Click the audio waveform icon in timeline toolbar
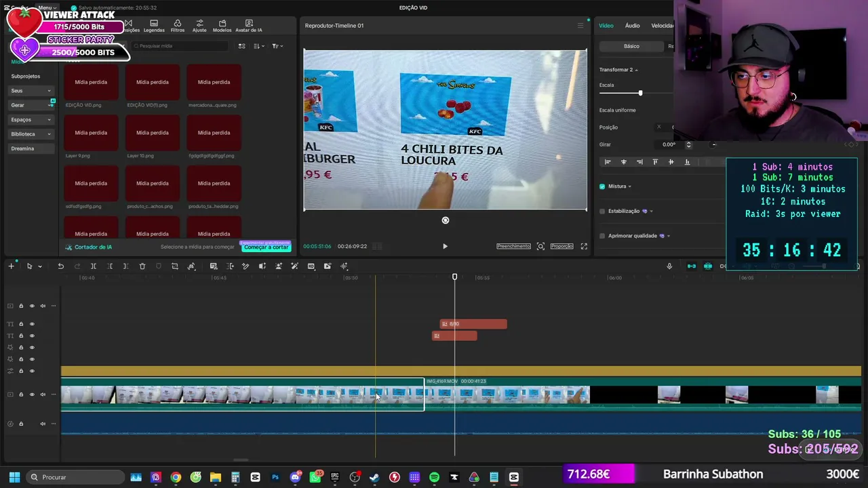This screenshot has height=488, width=868. click(x=344, y=266)
